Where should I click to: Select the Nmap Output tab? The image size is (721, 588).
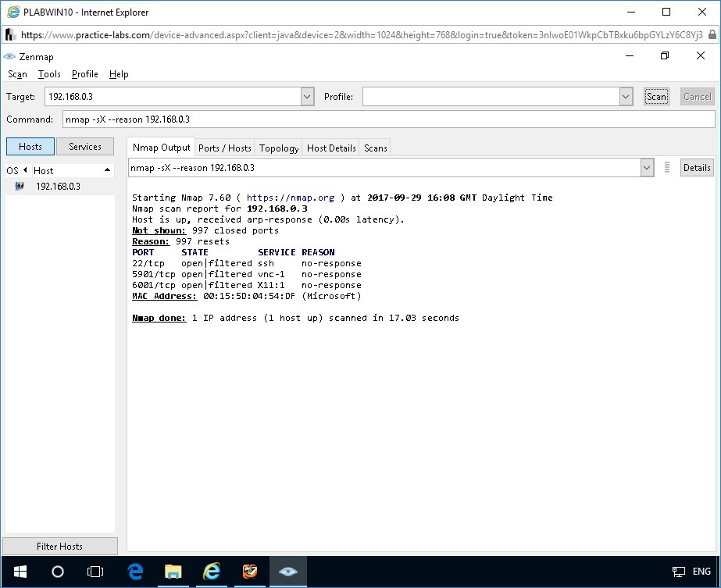pyautogui.click(x=161, y=147)
